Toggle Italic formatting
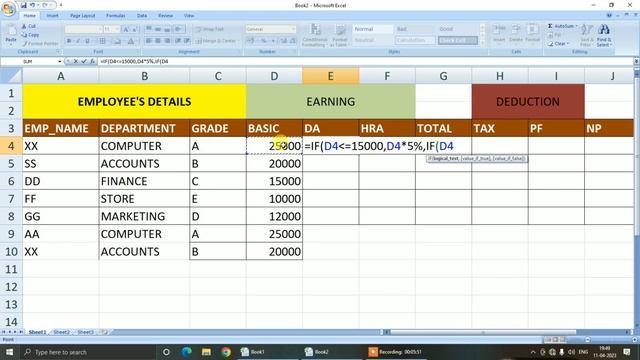640x360 pixels. tap(78, 41)
